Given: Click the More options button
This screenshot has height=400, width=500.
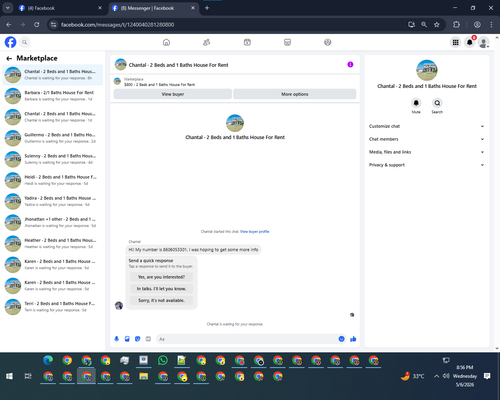Looking at the screenshot, I should click(x=295, y=94).
